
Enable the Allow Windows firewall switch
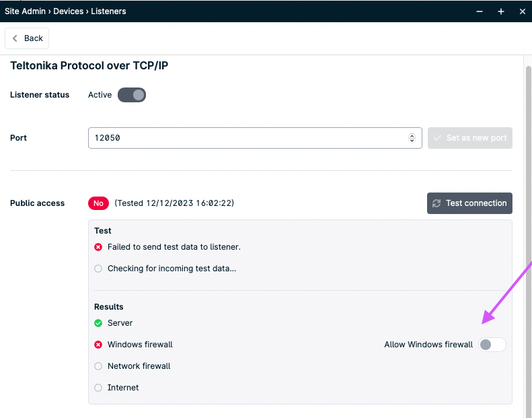point(492,345)
